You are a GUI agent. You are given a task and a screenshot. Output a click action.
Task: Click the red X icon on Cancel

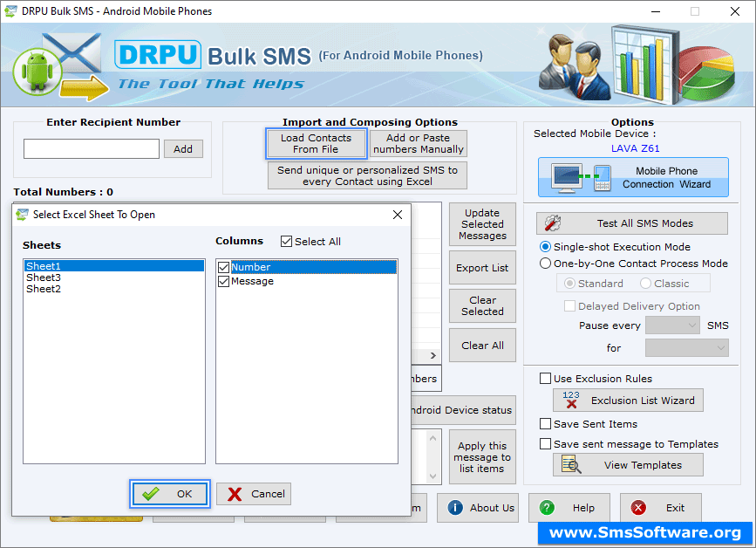(x=235, y=494)
